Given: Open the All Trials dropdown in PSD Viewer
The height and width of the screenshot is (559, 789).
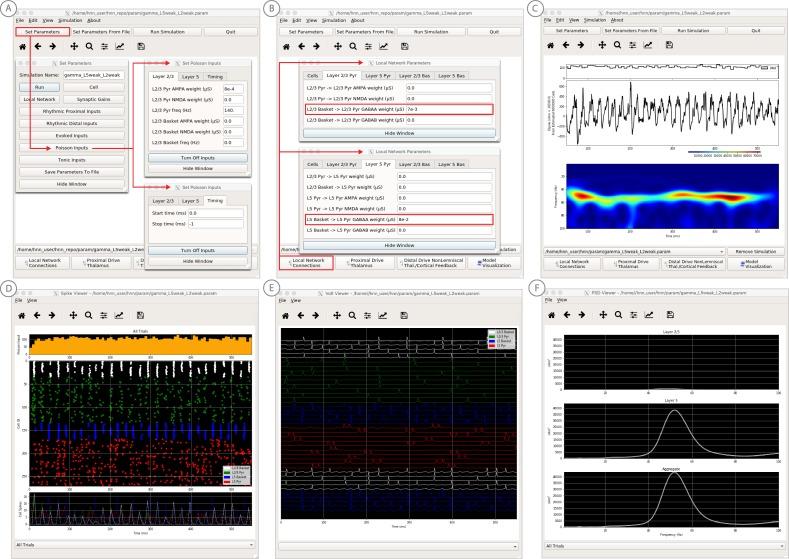Looking at the screenshot, I should point(664,545).
